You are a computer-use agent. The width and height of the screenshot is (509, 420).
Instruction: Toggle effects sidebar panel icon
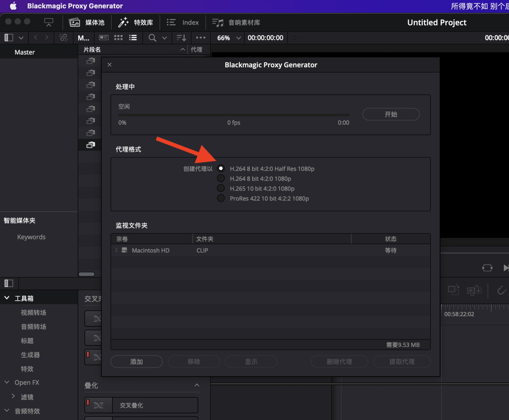tap(9, 283)
